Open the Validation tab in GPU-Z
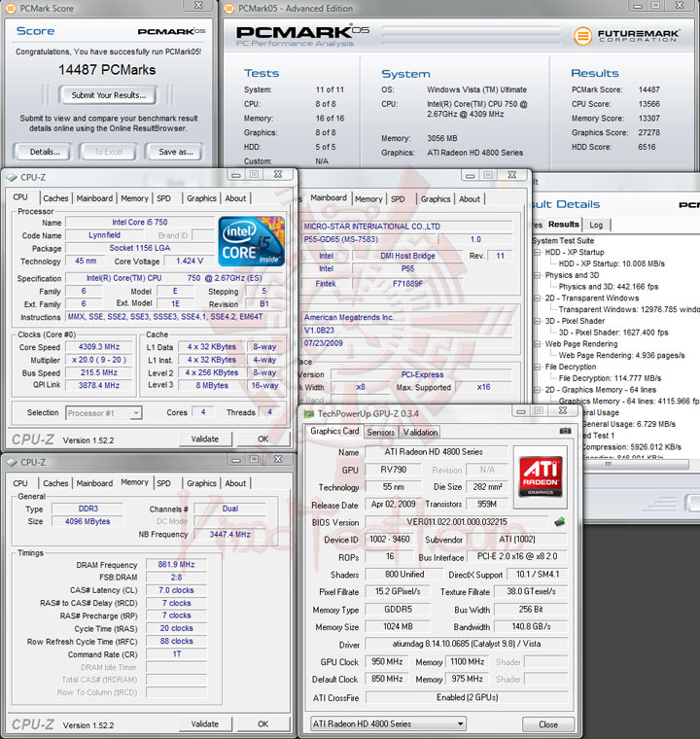The width and height of the screenshot is (700, 739). [x=420, y=432]
